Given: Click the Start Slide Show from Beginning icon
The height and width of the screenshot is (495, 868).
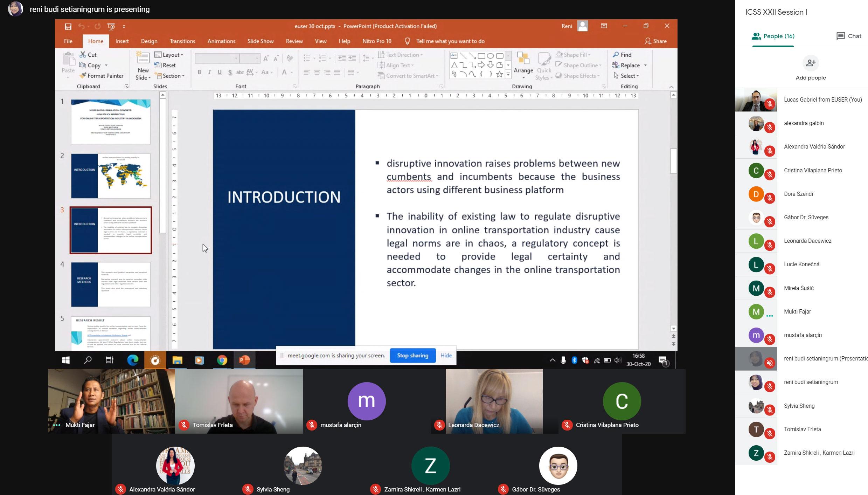Looking at the screenshot, I should (x=111, y=26).
